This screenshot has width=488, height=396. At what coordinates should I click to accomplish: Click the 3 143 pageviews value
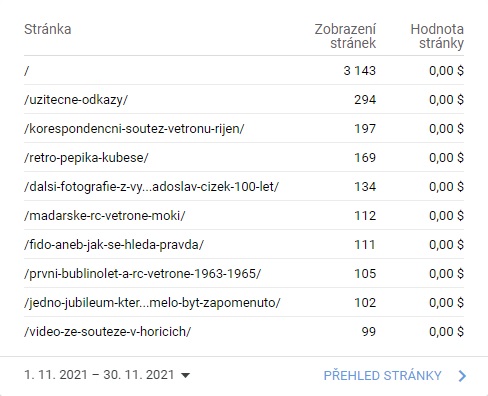pyautogui.click(x=360, y=71)
